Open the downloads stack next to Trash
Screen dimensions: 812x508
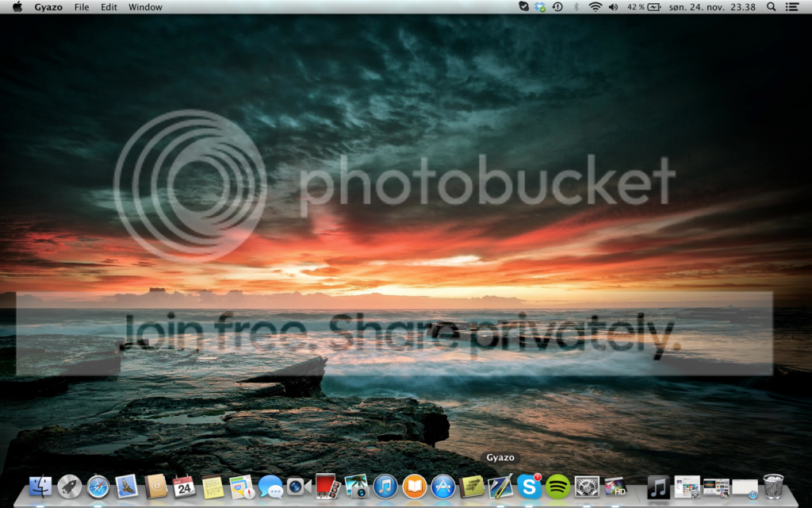745,488
